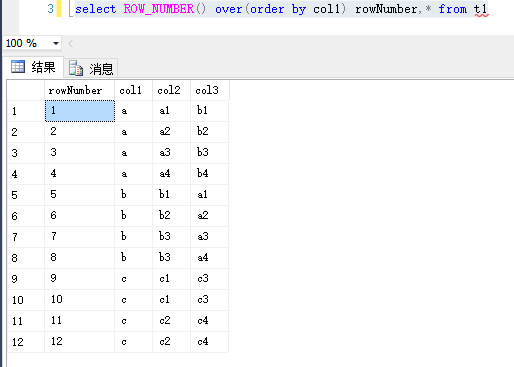Select row header 1 in results grid
514x367 pixels.
pos(26,111)
